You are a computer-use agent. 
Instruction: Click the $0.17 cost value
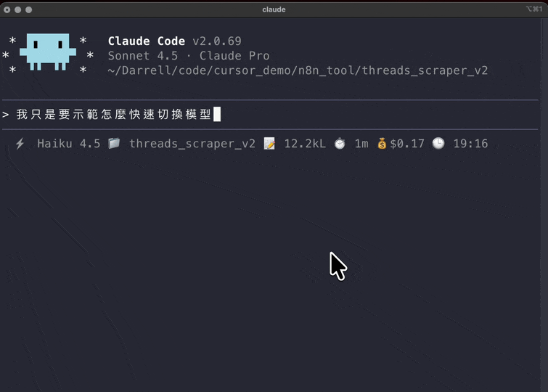[x=407, y=144]
